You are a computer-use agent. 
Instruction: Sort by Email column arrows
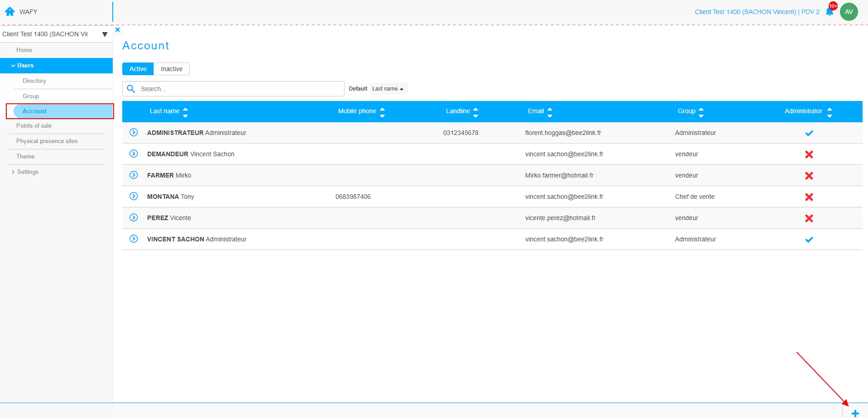550,112
